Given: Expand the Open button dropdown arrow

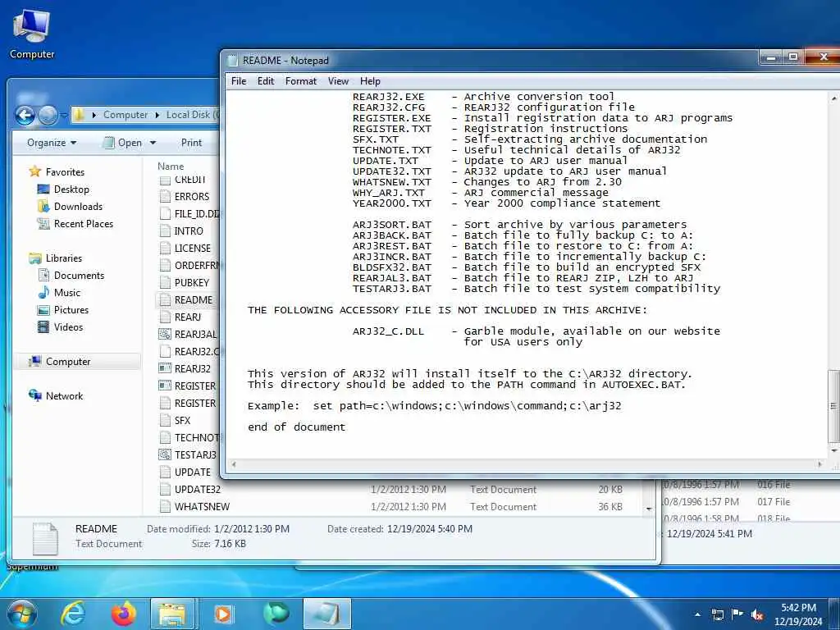Looking at the screenshot, I should pos(153,143).
